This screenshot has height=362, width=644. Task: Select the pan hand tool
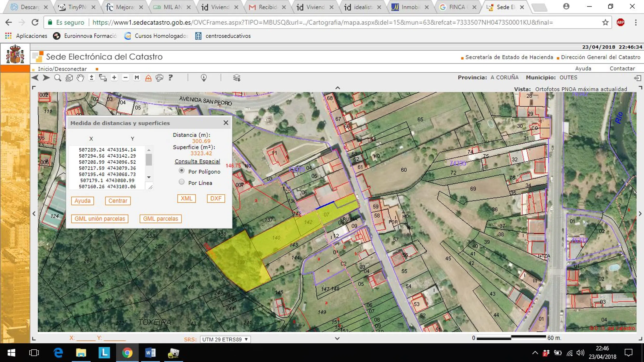click(80, 78)
